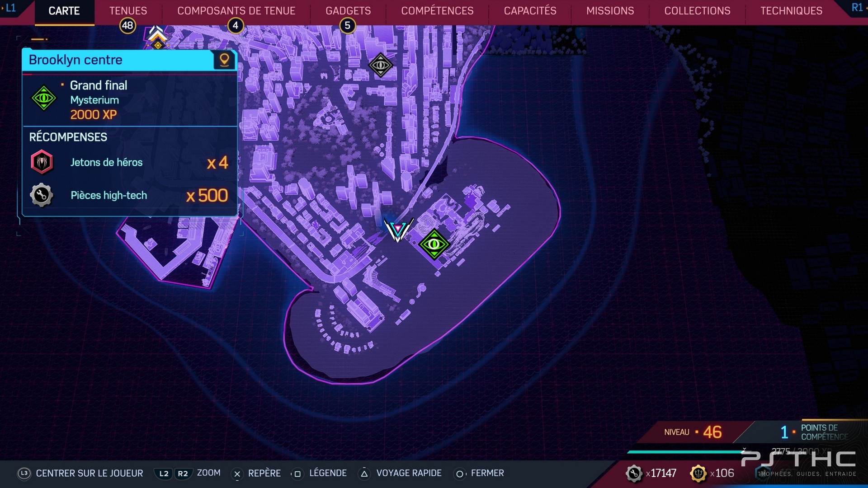Click the L3 stick button icon
This screenshot has width=868, height=488.
tap(24, 473)
